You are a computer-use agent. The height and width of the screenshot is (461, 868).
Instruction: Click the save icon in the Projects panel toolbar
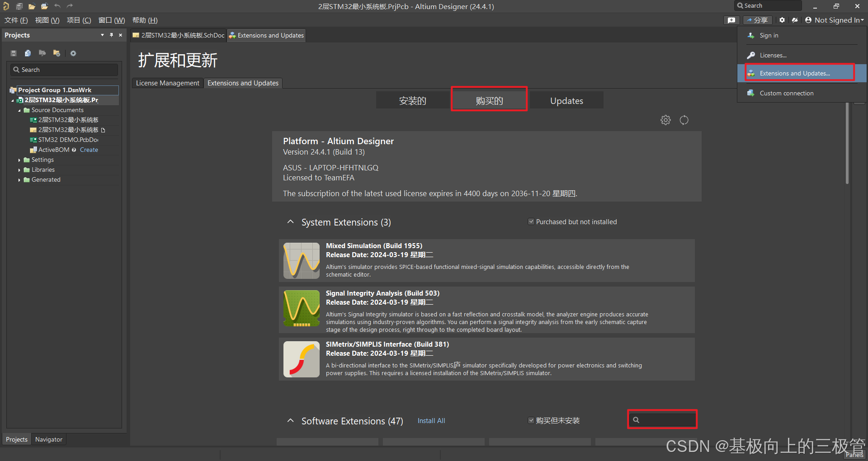[x=14, y=53]
